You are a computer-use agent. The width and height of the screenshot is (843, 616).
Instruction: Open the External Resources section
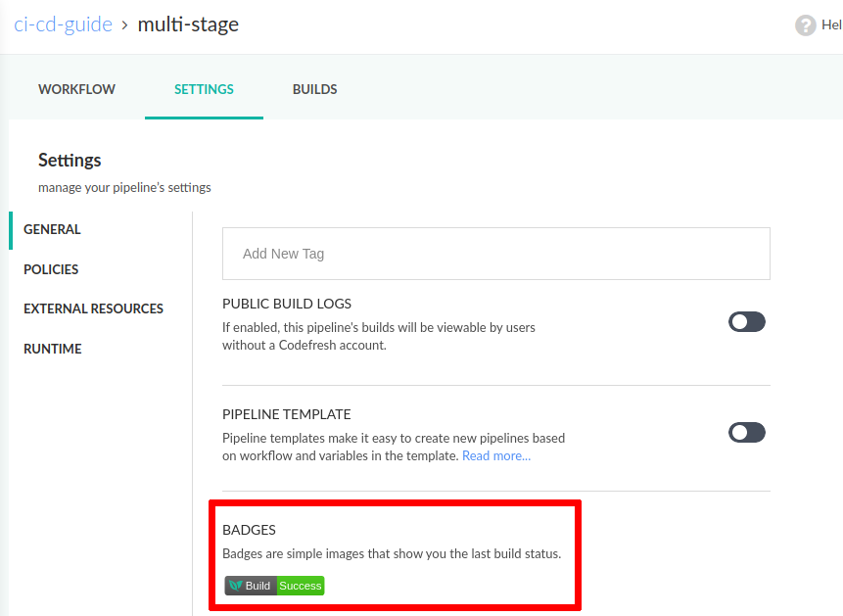click(94, 308)
